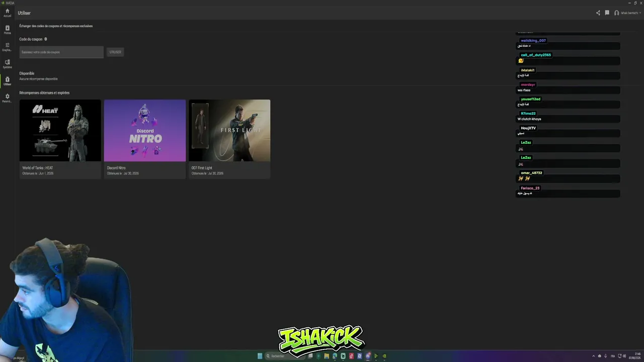Click the coupon code input field
This screenshot has height=362, width=644.
[x=61, y=52]
